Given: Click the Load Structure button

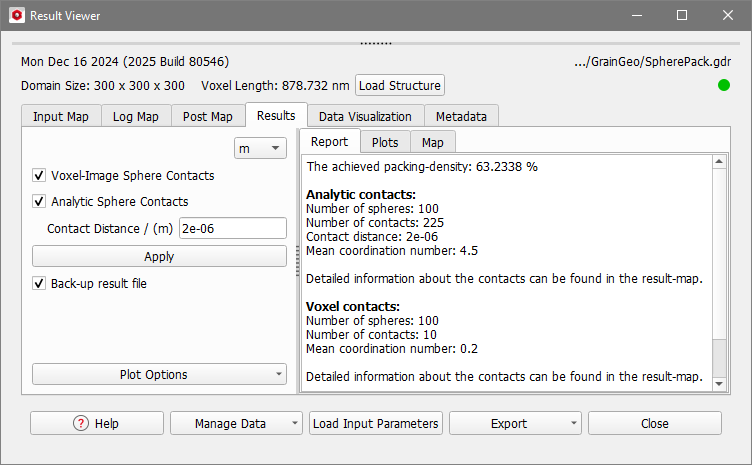Looking at the screenshot, I should 400,85.
